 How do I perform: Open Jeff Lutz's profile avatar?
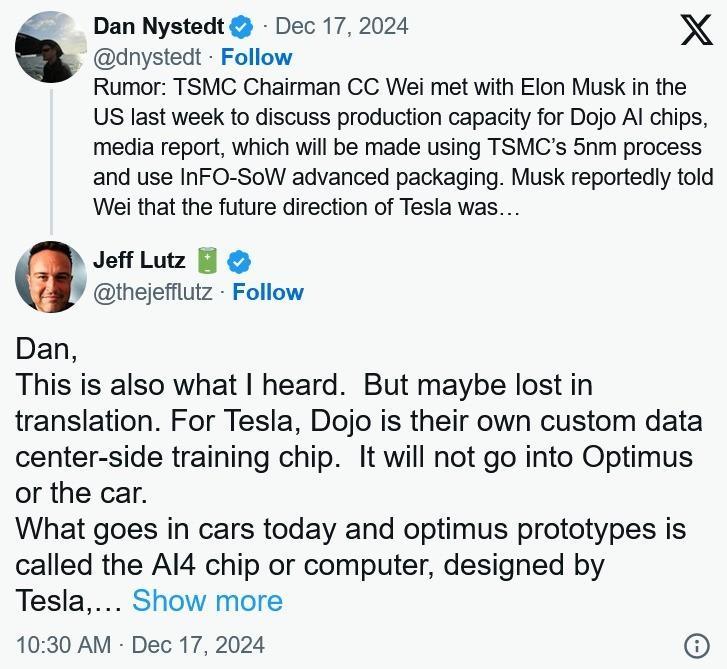[51, 276]
